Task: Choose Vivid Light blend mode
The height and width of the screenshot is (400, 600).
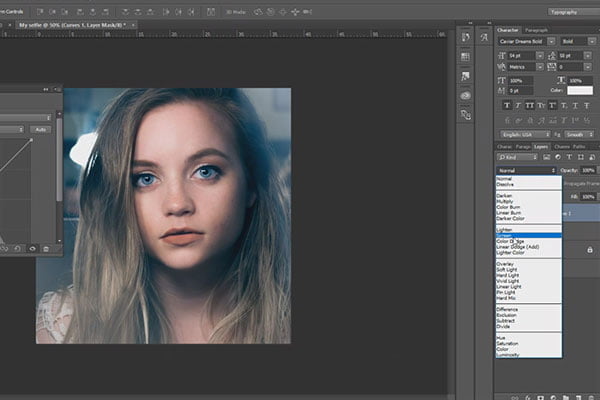Action: (x=528, y=281)
